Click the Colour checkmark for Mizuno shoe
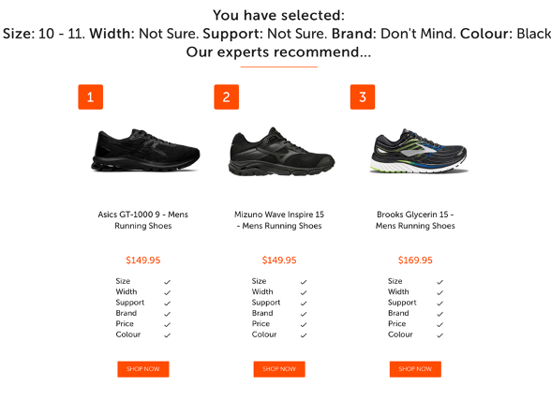 [x=304, y=335]
